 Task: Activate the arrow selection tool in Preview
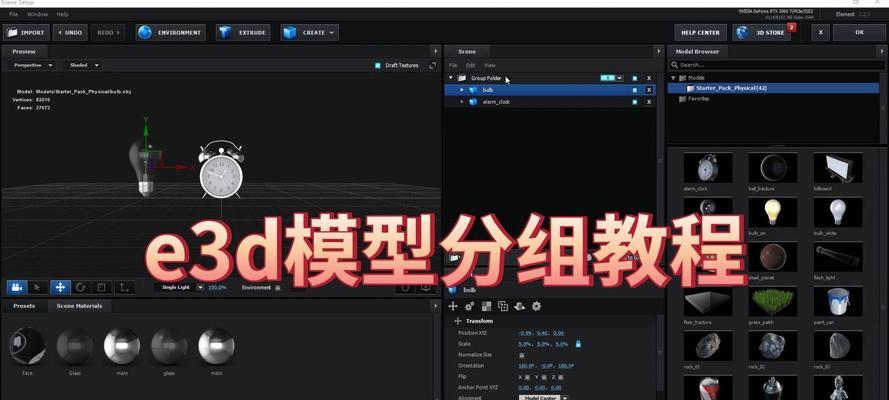coord(37,287)
